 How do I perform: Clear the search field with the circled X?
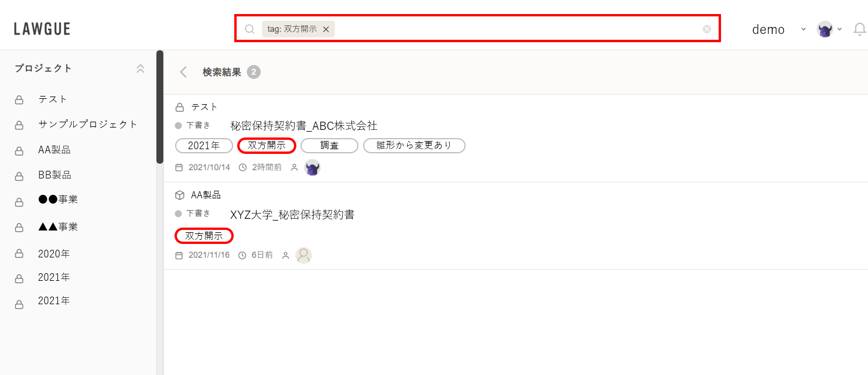707,29
